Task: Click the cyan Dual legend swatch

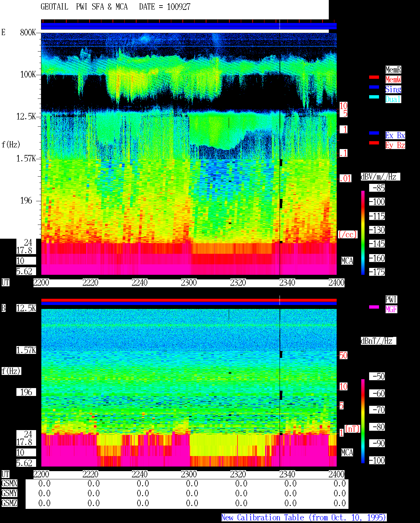Action: tap(374, 97)
